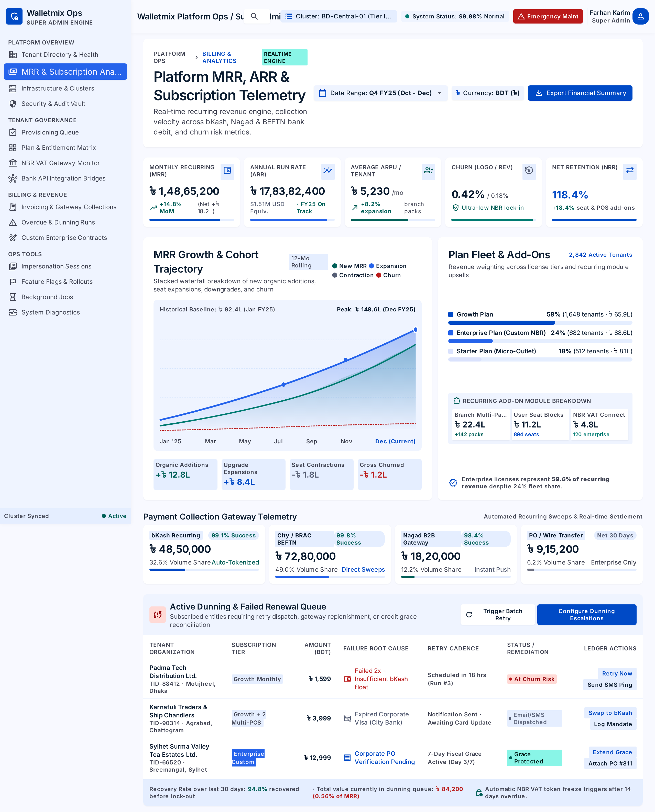Click the expired card icon in the Karnafuli row
The width and height of the screenshot is (655, 812).
(347, 718)
